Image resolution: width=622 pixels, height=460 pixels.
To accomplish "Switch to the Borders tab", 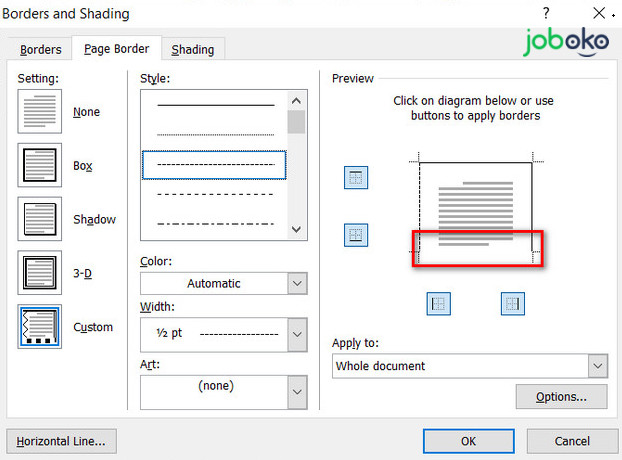I will coord(41,49).
